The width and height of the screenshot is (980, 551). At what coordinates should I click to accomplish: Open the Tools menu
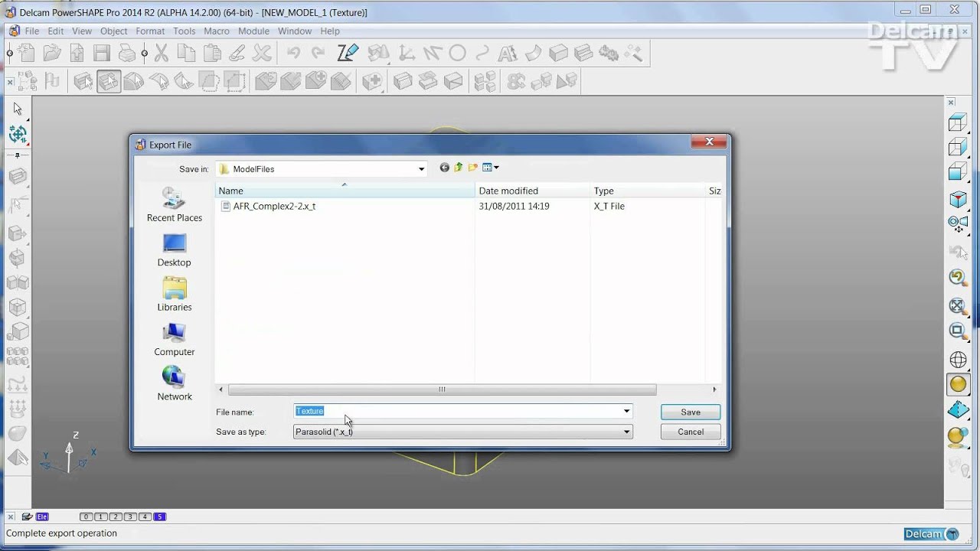click(x=185, y=31)
